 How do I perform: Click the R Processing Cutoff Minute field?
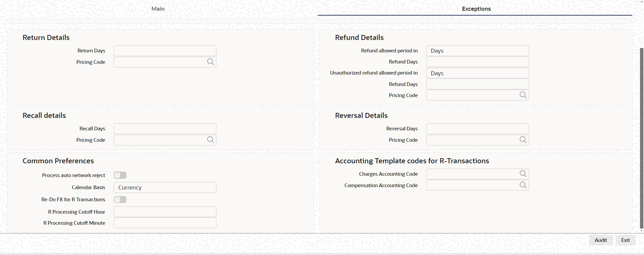[165, 223]
